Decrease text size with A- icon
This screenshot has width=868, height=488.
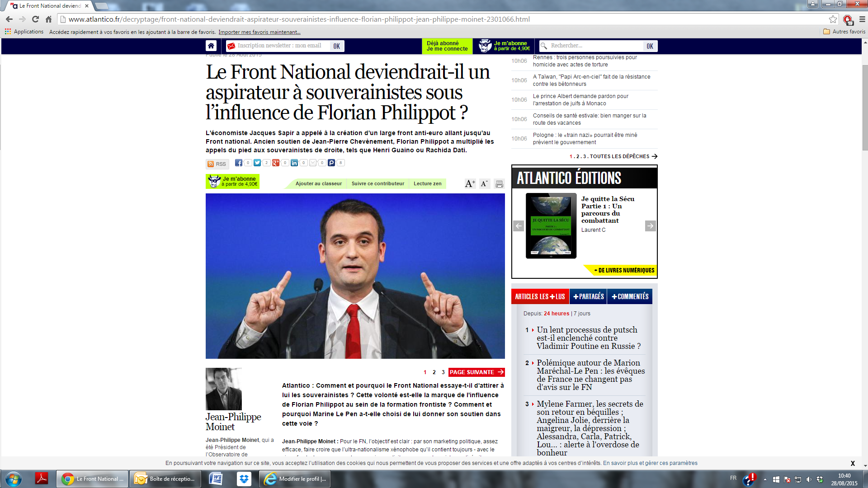(485, 183)
